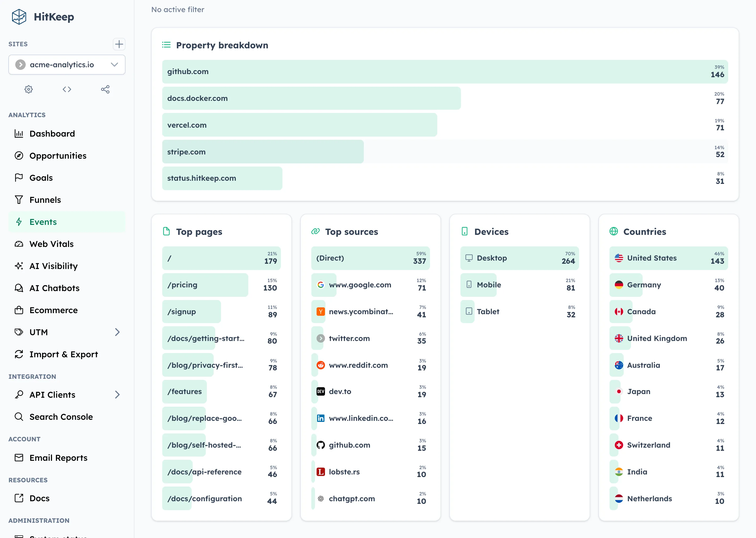Click the Opportunities compass icon
The height and width of the screenshot is (538, 756).
coord(19,156)
